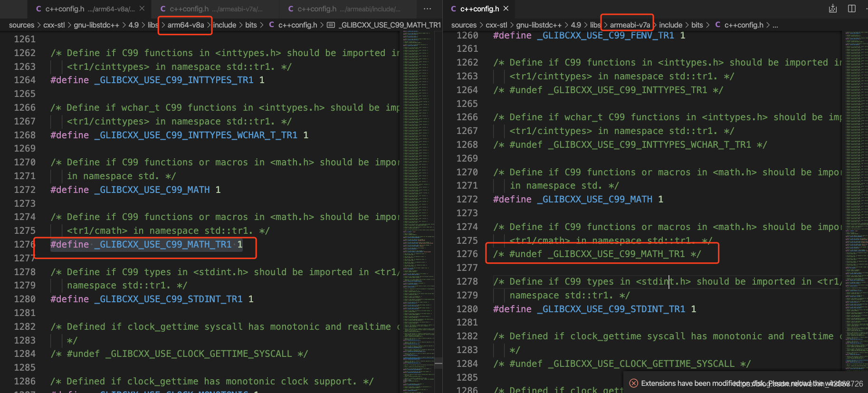Click '#define _GLIBCXX_USE_C99_INTTYPES_WCHAR_T_TR1 1' at left
The width and height of the screenshot is (868, 393).
click(179, 135)
